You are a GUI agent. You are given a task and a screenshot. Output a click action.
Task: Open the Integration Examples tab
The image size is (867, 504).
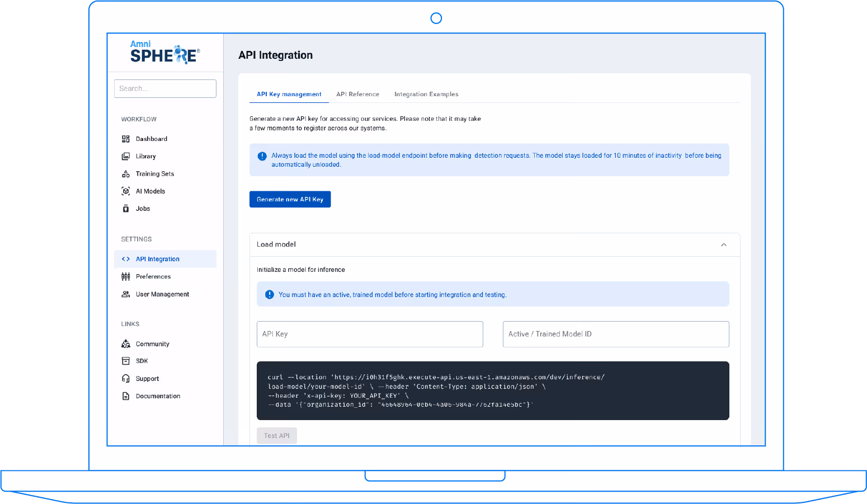point(426,94)
